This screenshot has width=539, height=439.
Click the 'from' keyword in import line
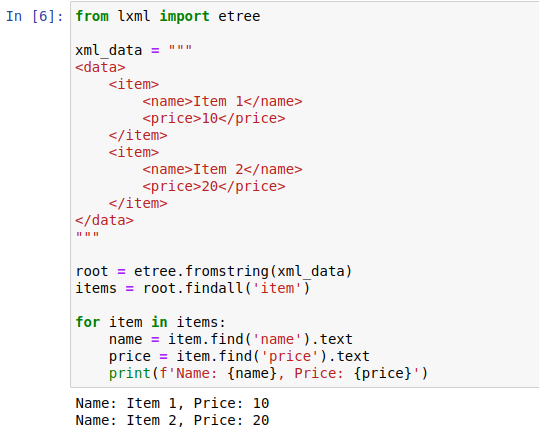click(92, 16)
